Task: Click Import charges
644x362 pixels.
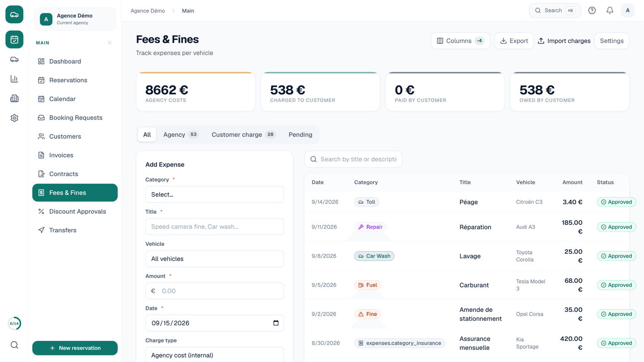Action: 564,41
